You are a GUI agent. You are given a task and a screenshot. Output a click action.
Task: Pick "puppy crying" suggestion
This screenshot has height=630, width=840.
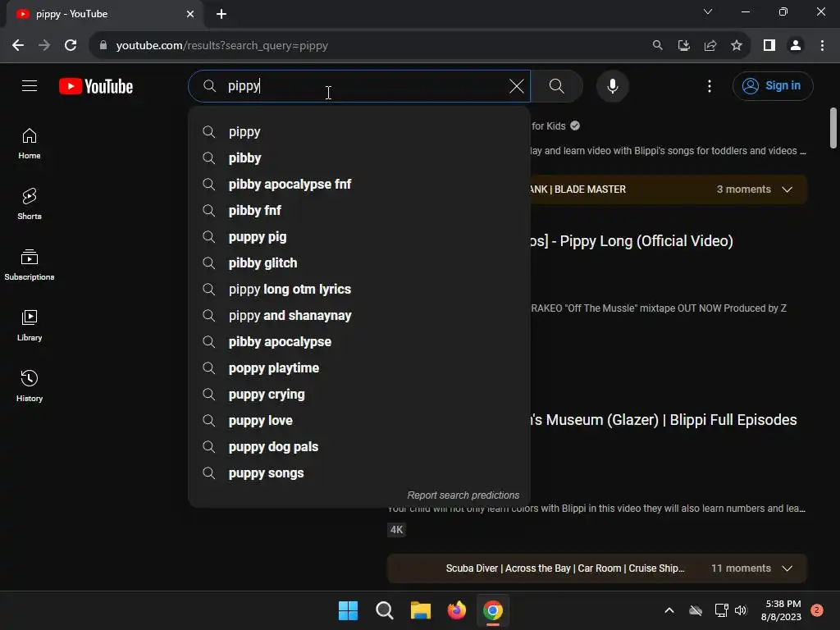(x=359, y=395)
